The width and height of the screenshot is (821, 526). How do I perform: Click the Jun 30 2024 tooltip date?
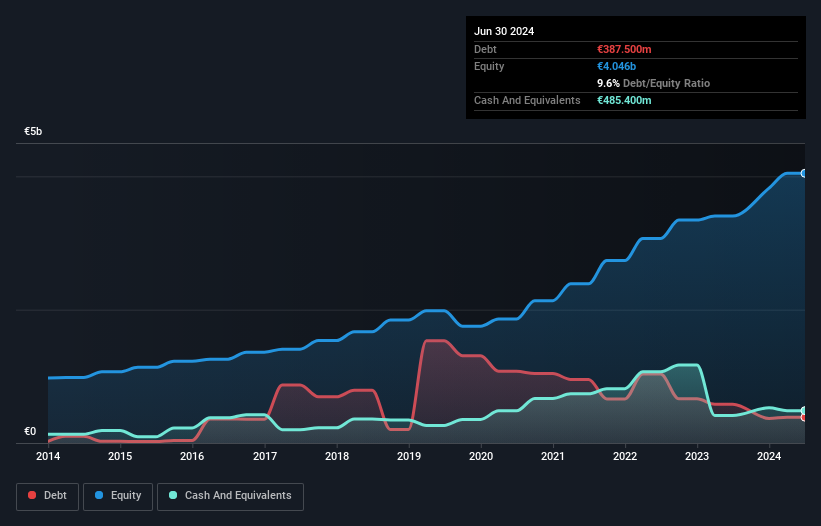tap(504, 31)
